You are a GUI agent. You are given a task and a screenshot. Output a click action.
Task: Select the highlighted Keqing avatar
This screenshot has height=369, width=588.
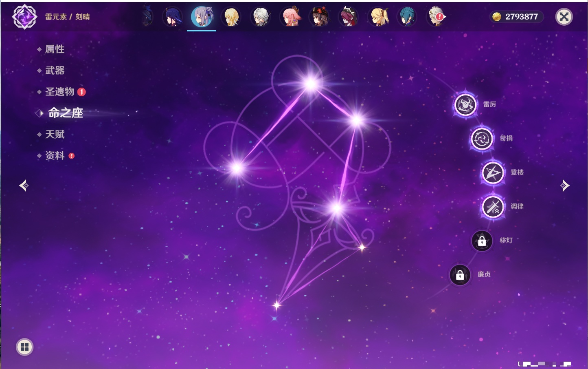202,17
